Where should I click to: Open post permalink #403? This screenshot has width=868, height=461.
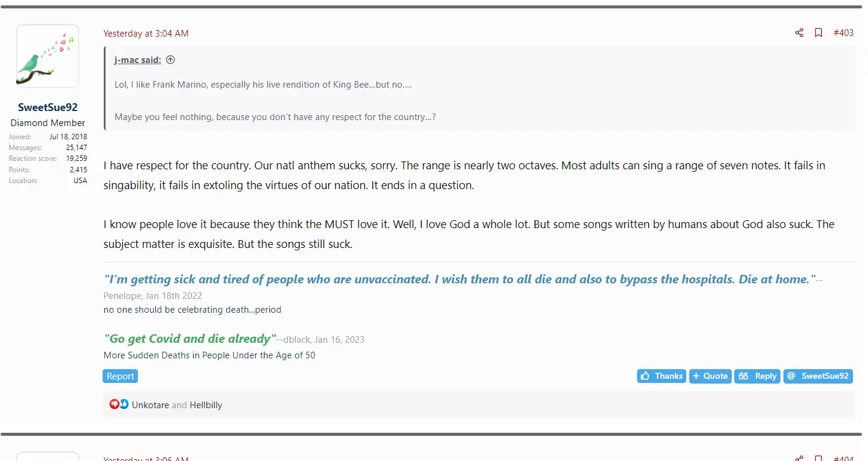(x=843, y=33)
